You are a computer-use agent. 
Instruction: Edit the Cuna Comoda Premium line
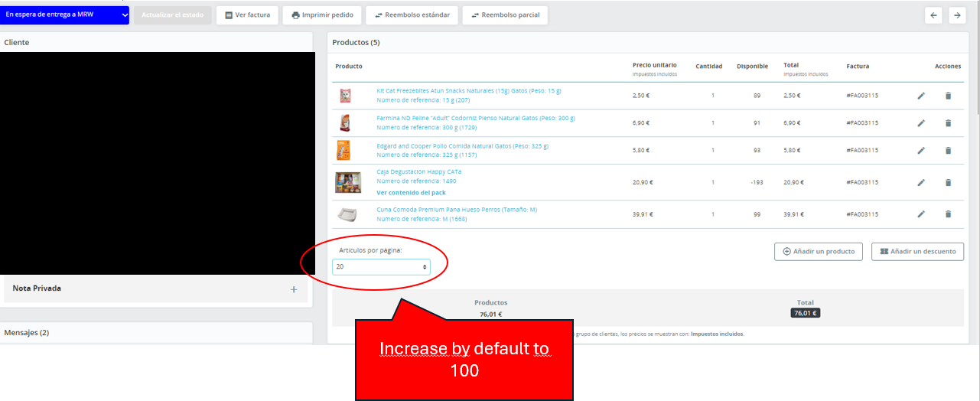(x=921, y=214)
